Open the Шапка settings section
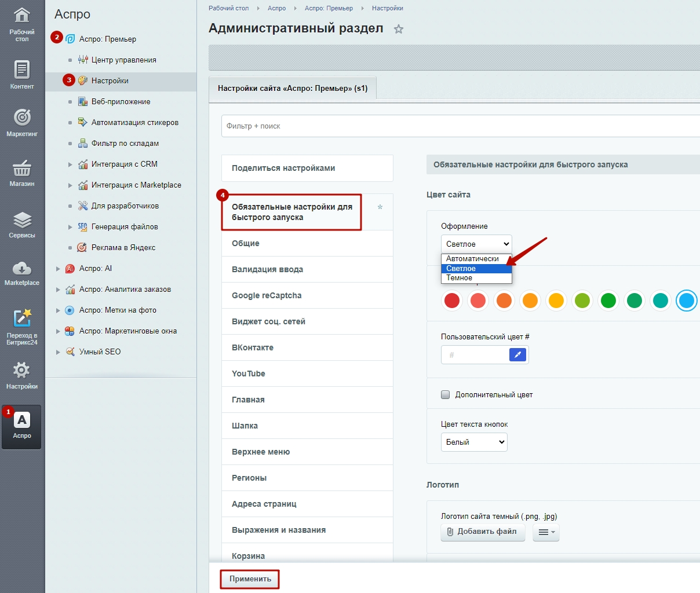This screenshot has width=700, height=593. pyautogui.click(x=307, y=426)
